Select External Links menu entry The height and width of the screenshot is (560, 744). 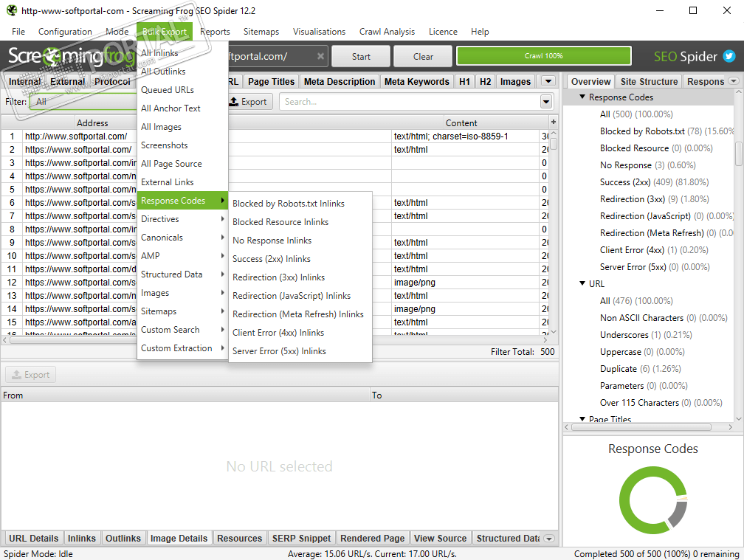pos(182,182)
